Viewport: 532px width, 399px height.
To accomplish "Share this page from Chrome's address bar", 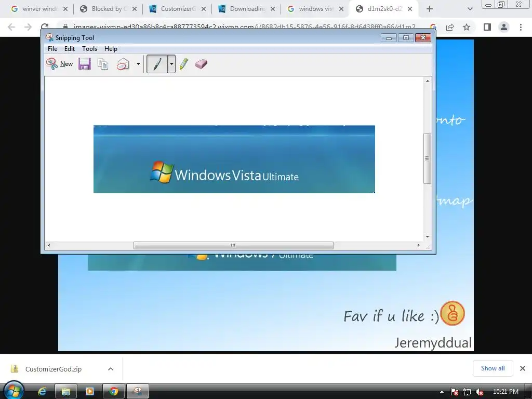I will (450, 27).
